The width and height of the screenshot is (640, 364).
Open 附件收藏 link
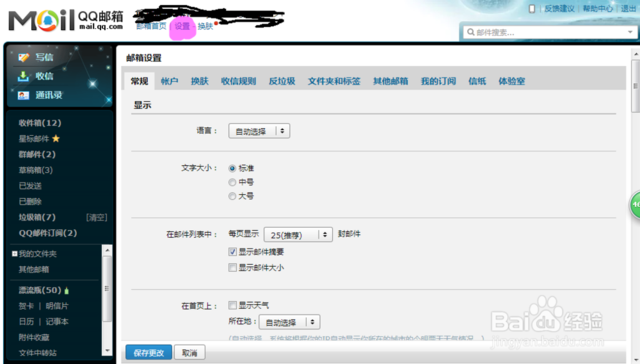(x=34, y=337)
